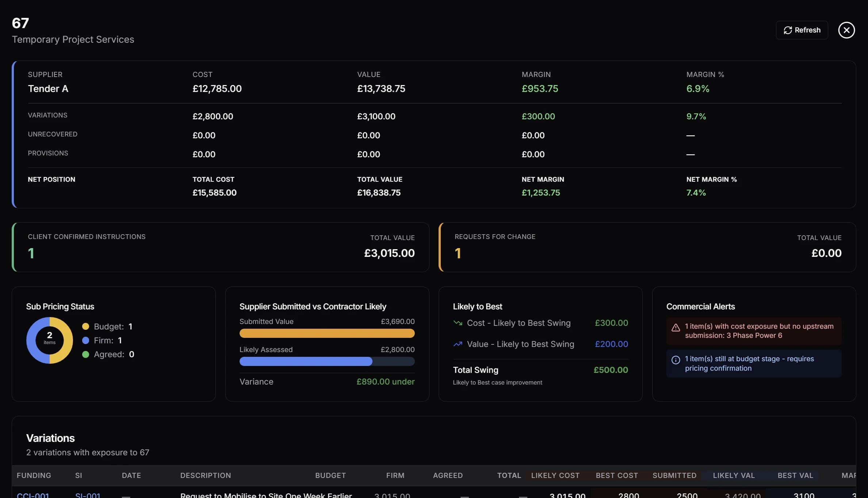
Task: Expand the Variations section header
Action: pyautogui.click(x=50, y=438)
